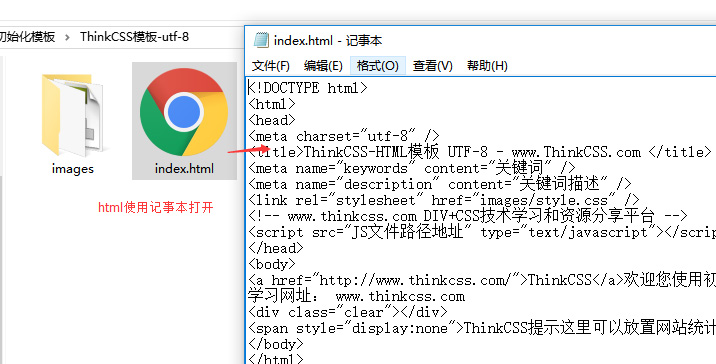Open the 文件(F) menu in Notepad
This screenshot has width=716, height=364.
pyautogui.click(x=271, y=66)
